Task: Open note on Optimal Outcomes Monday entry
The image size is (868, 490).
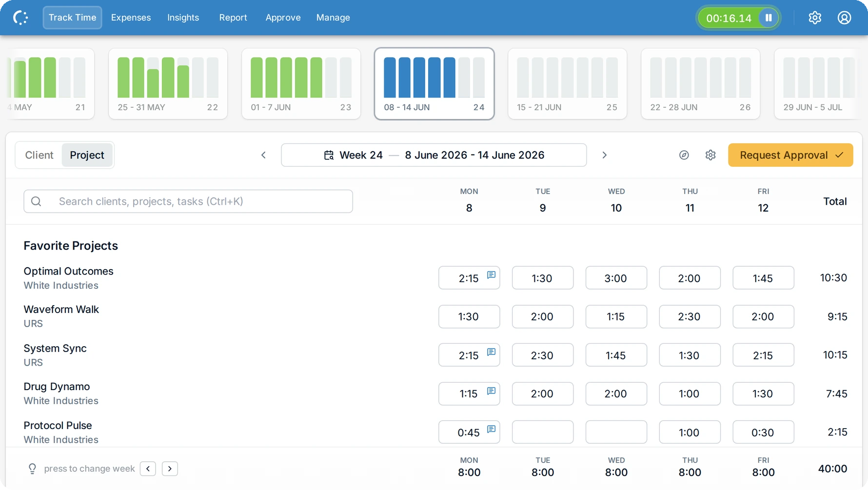Action: point(491,274)
